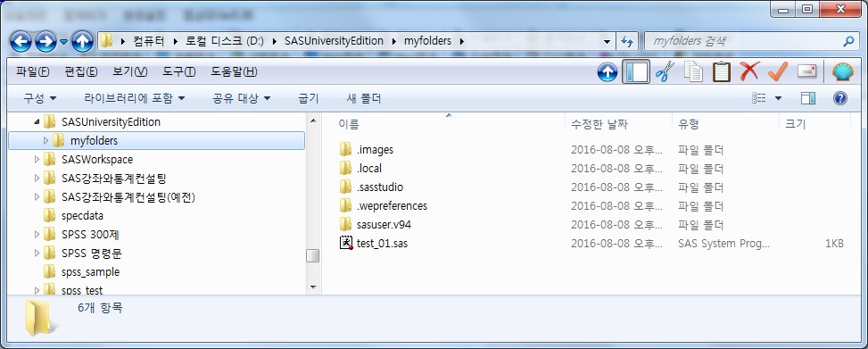868x349 pixels.
Task: Select the .local folder
Action: click(369, 169)
